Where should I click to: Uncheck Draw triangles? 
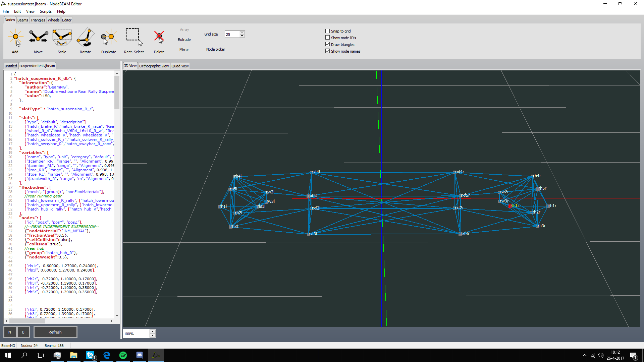pyautogui.click(x=328, y=44)
